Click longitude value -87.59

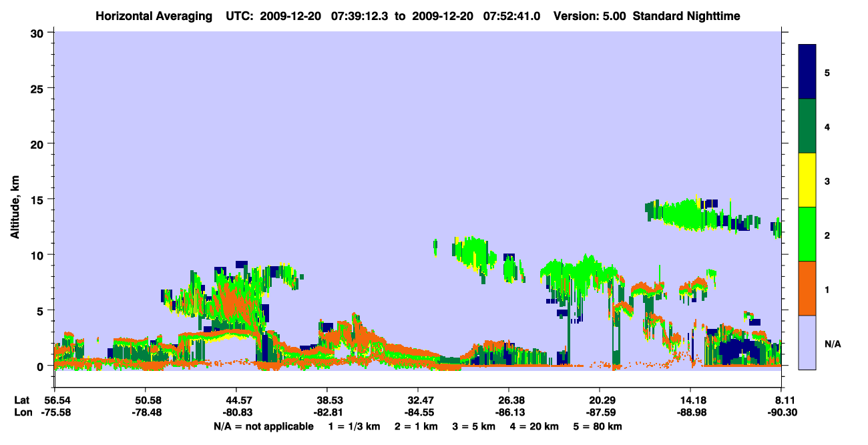tap(600, 413)
